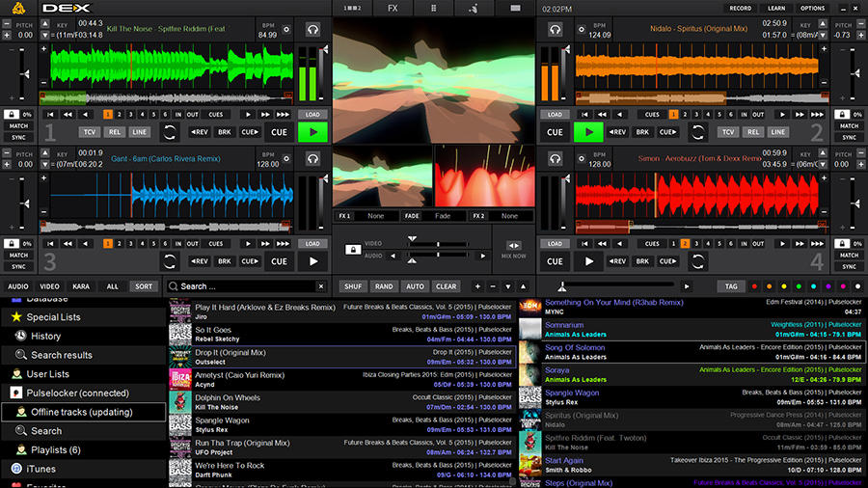Select track Drop It (Original Mix)
This screenshot has height=488, width=868.
(x=342, y=357)
